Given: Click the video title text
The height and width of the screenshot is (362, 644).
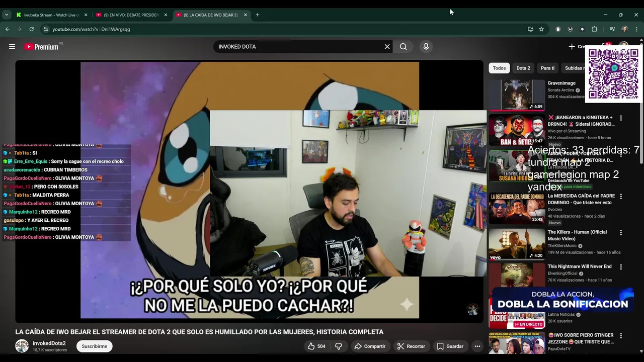Looking at the screenshot, I should click(x=199, y=332).
